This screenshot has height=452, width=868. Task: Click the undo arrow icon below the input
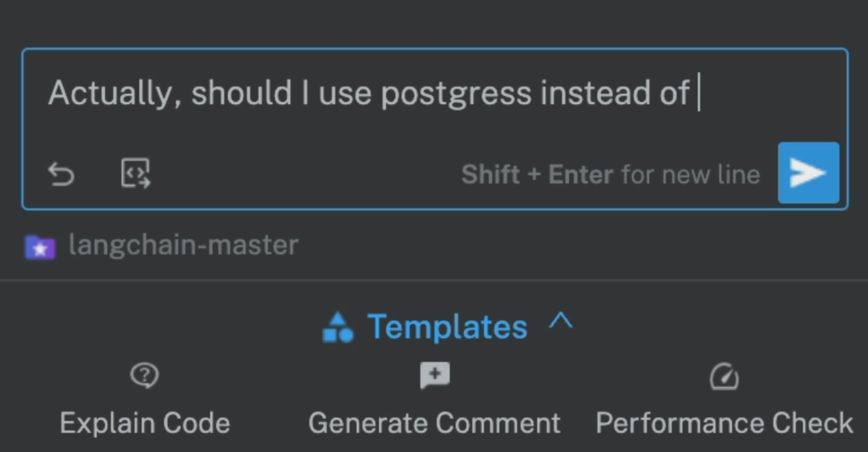pos(61,174)
